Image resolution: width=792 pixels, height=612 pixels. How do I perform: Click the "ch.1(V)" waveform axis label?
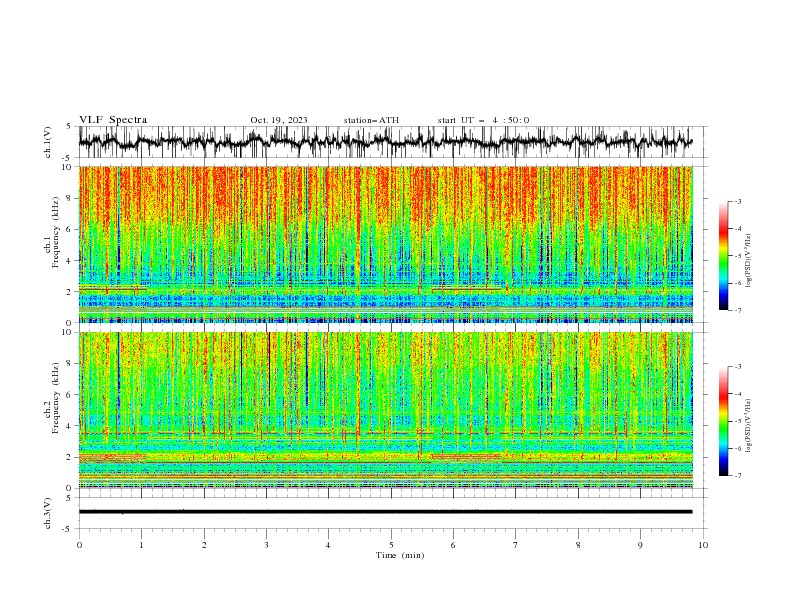point(48,142)
